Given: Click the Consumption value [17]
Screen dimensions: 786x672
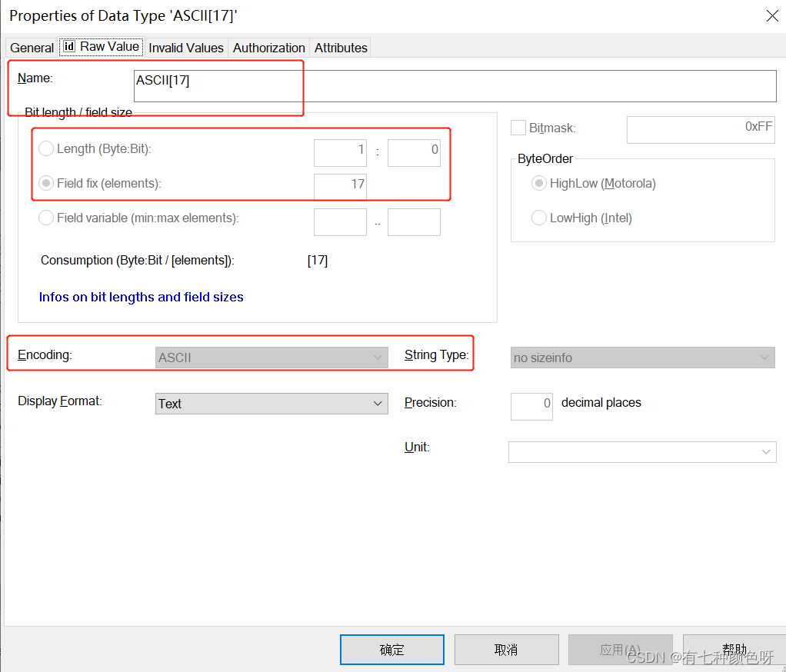Looking at the screenshot, I should pos(318,261).
